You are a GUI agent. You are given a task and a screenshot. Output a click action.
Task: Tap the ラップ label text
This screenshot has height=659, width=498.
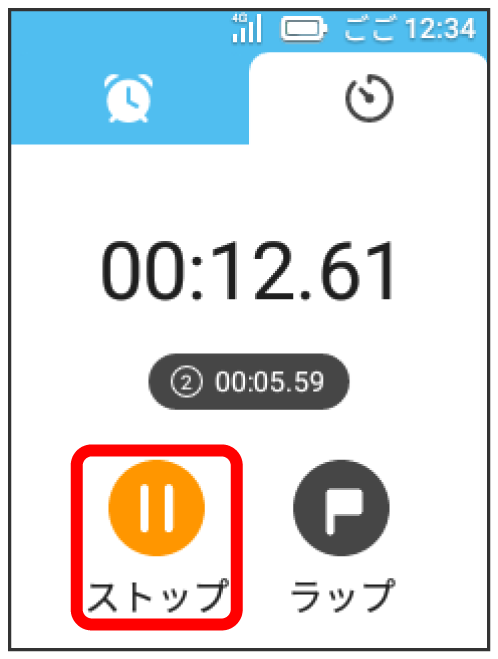coord(343,596)
